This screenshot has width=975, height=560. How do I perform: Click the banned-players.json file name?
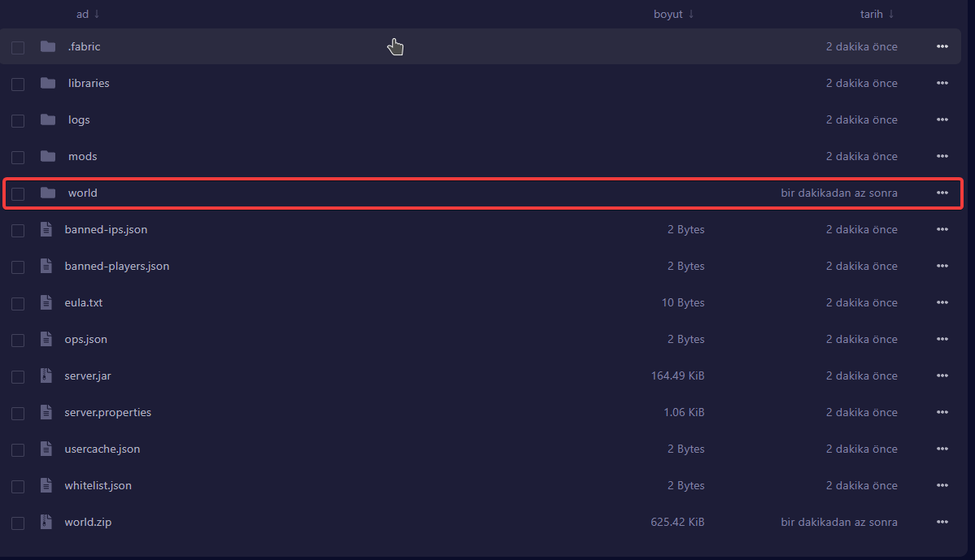117,266
